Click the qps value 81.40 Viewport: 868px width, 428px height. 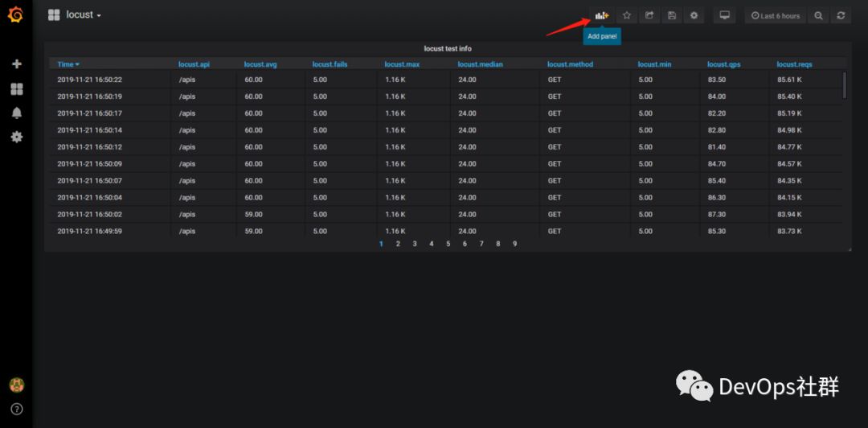click(x=716, y=147)
